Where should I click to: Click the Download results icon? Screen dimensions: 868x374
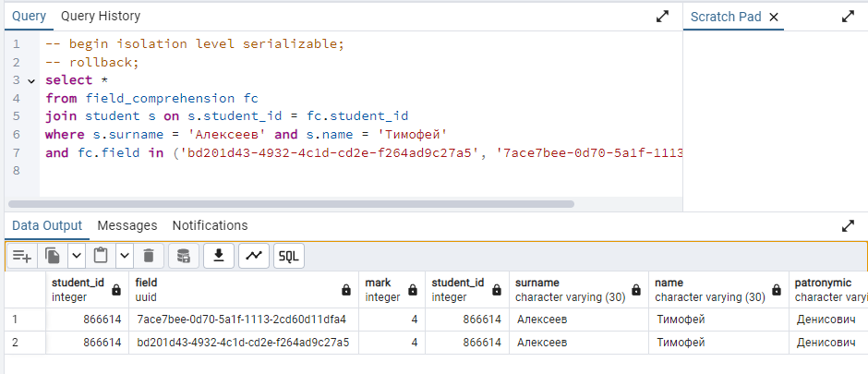tap(219, 256)
